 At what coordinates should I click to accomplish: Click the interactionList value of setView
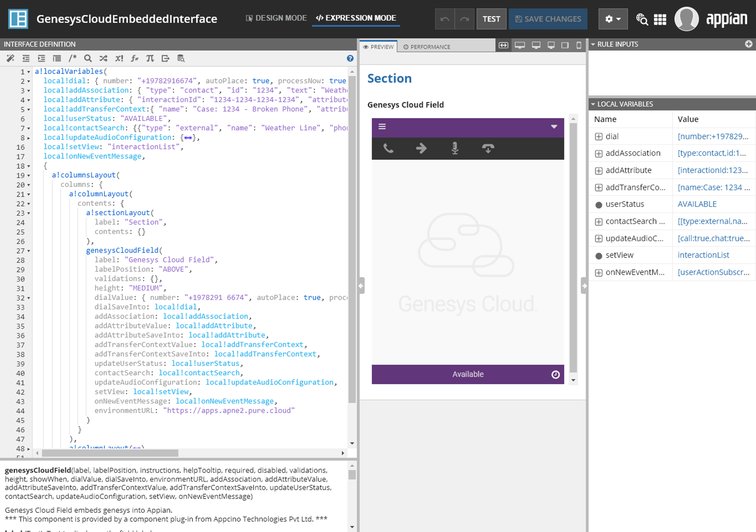click(703, 255)
